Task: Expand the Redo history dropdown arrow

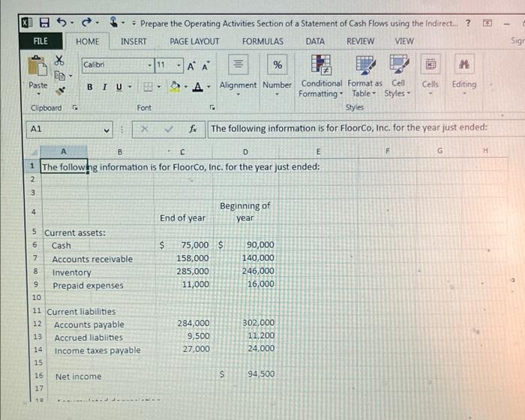Action: click(x=97, y=23)
